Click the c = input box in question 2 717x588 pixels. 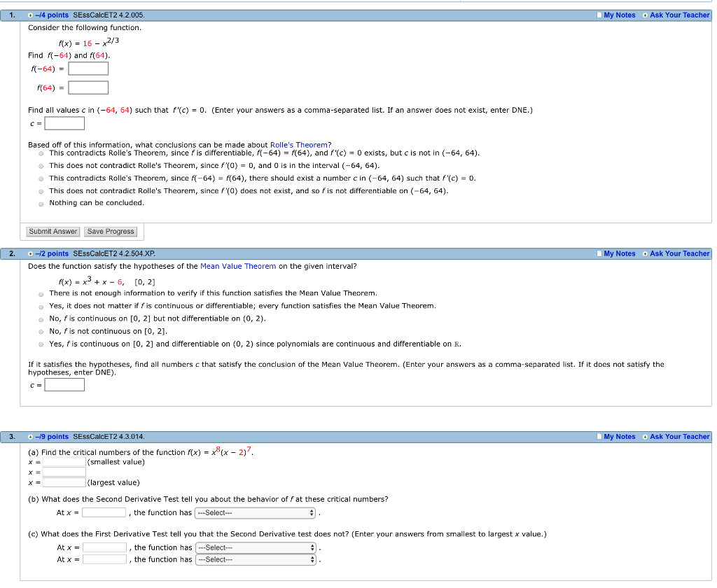pyautogui.click(x=64, y=385)
